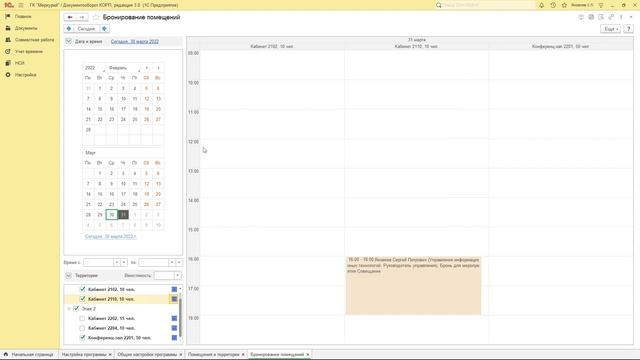Open the more options arrow in form header
Image resolution: width=640 pixels, height=360 pixels.
(x=631, y=17)
